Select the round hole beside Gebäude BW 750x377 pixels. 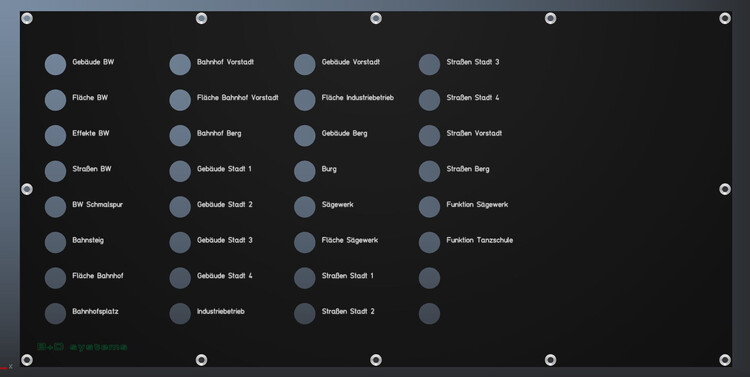click(55, 65)
